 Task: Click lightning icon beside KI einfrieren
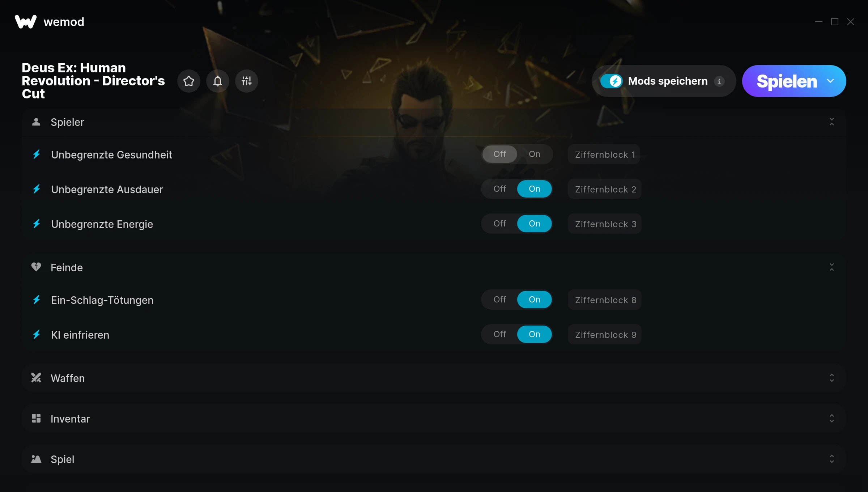click(x=37, y=335)
